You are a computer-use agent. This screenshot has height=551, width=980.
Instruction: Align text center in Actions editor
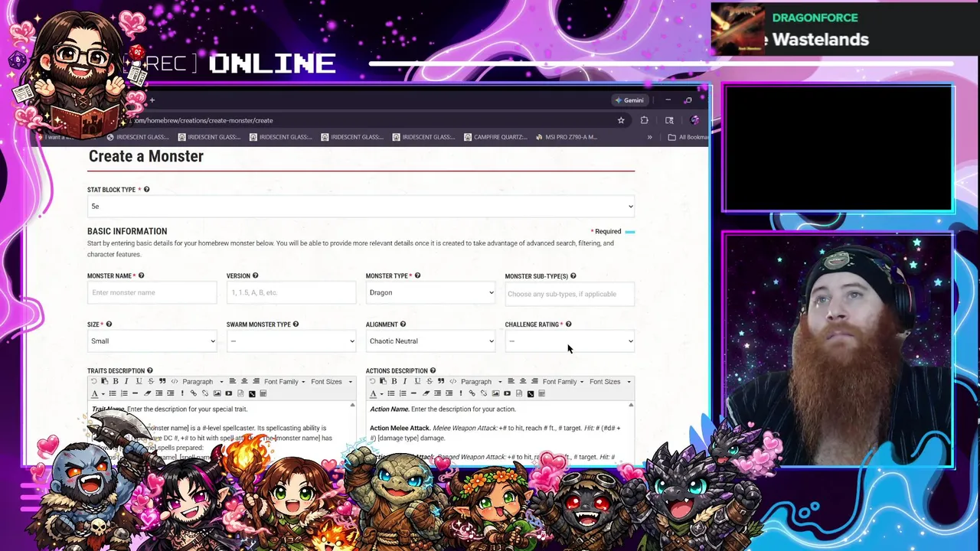pyautogui.click(x=523, y=381)
